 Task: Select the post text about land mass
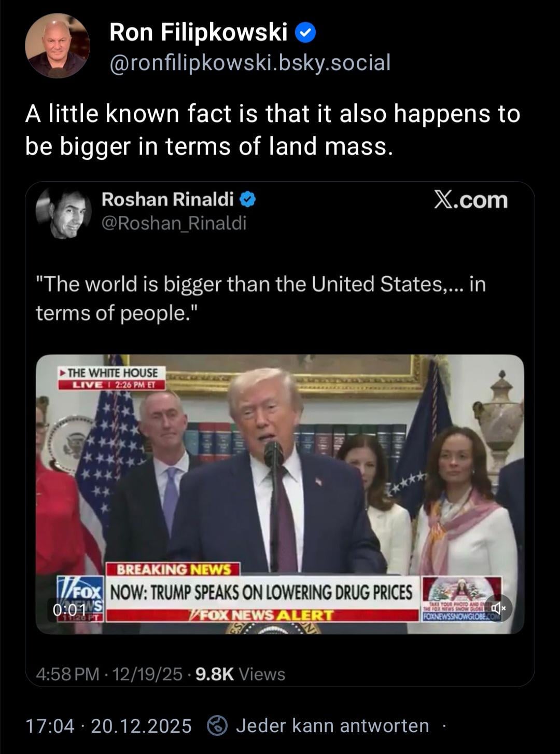click(272, 130)
